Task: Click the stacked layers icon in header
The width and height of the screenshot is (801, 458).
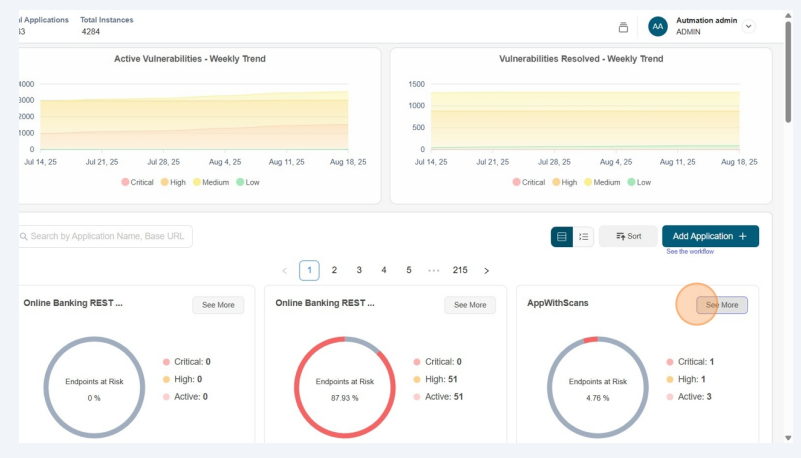Action: click(623, 27)
